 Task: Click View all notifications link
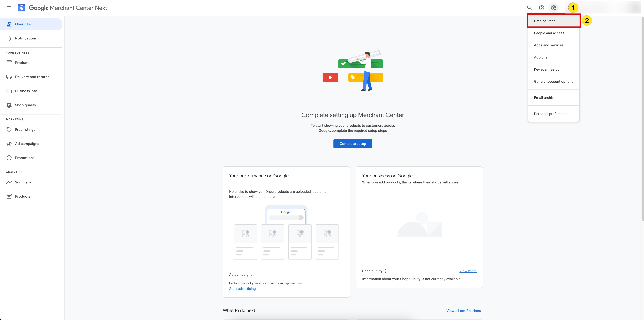(463, 311)
